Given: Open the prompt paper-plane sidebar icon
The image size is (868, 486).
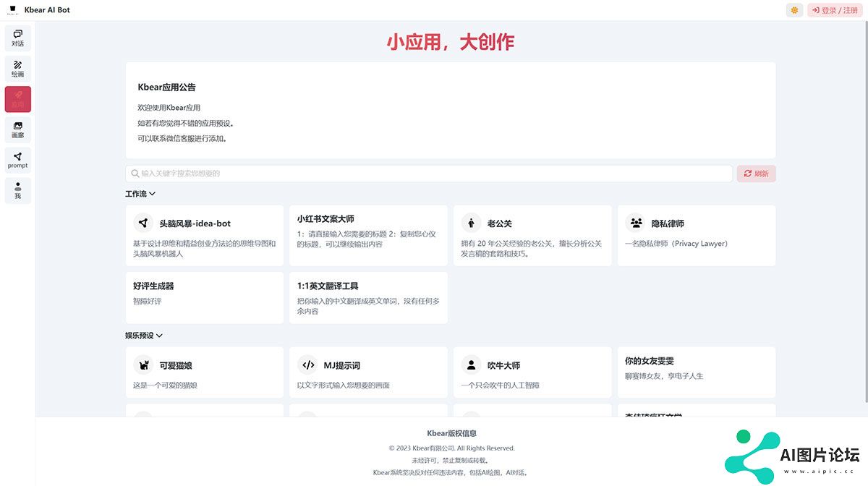Looking at the screenshot, I should (18, 161).
